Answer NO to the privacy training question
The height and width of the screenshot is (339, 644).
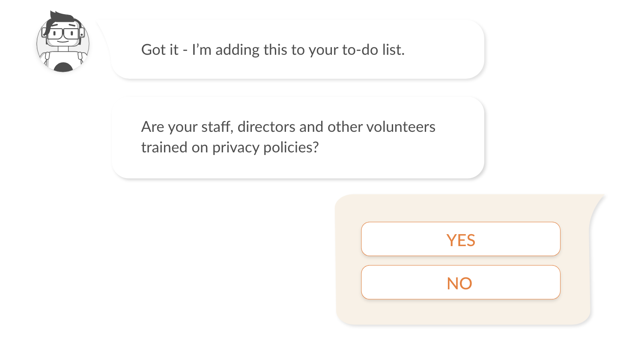coord(460,282)
